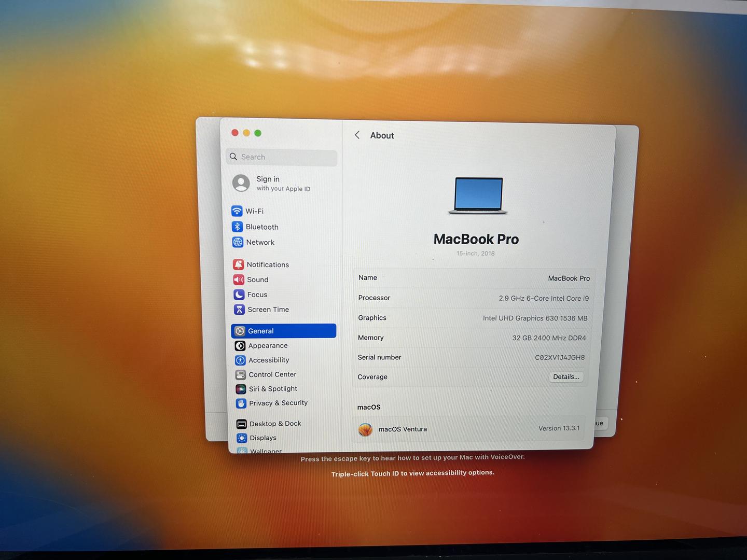Open the Privacy & Security hand icon
Image resolution: width=747 pixels, height=560 pixels.
coord(241,403)
